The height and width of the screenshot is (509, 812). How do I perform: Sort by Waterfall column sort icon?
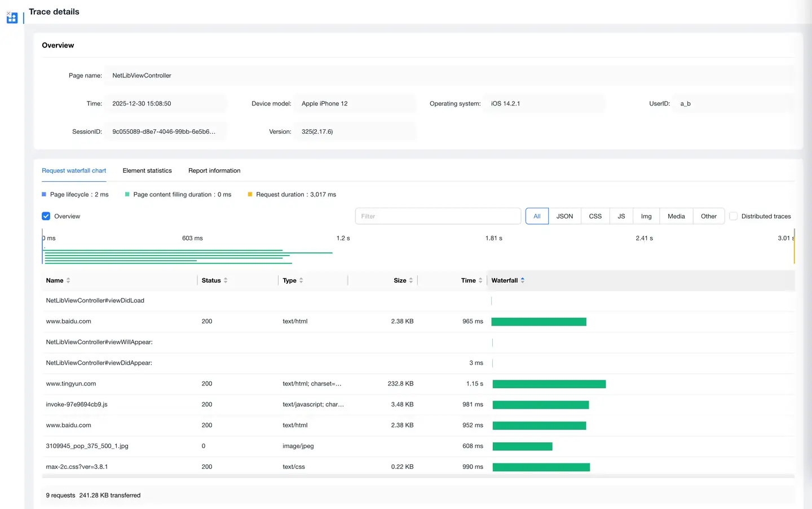point(523,280)
